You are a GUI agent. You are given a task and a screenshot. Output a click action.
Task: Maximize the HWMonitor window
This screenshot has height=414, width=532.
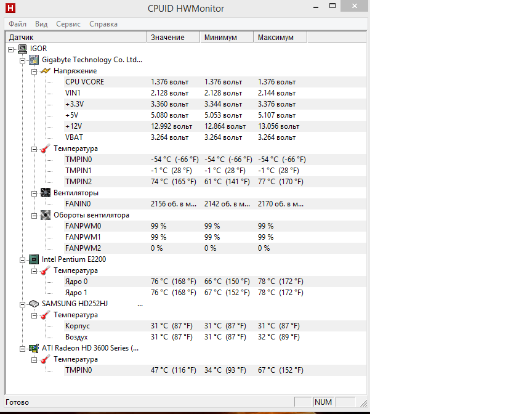pos(332,6)
